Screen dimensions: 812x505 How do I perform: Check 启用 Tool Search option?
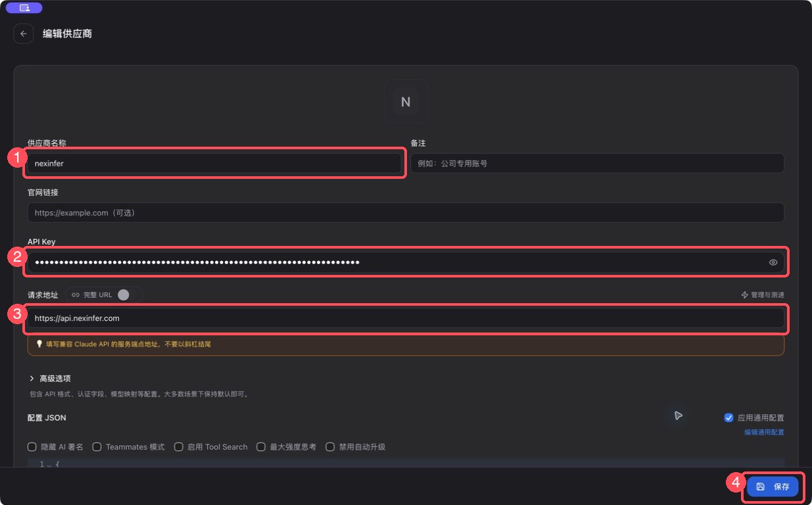point(178,446)
